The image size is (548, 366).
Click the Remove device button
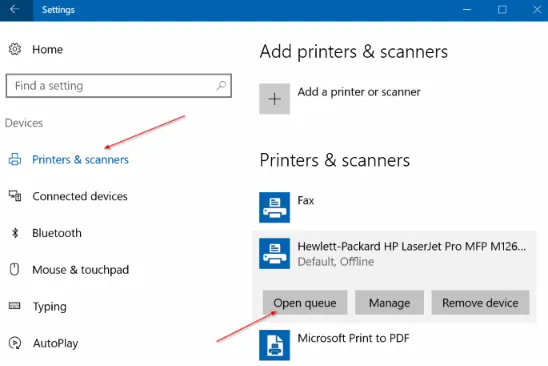pos(481,302)
